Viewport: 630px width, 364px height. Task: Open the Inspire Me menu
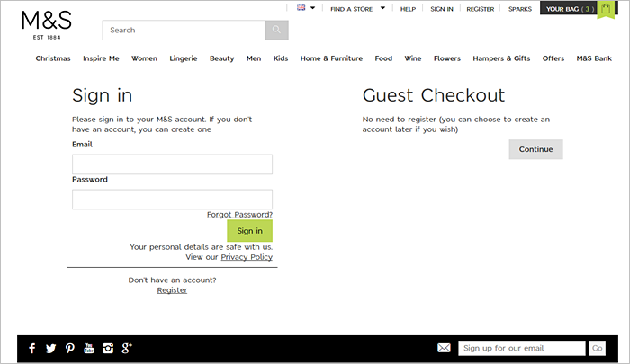pyautogui.click(x=101, y=58)
